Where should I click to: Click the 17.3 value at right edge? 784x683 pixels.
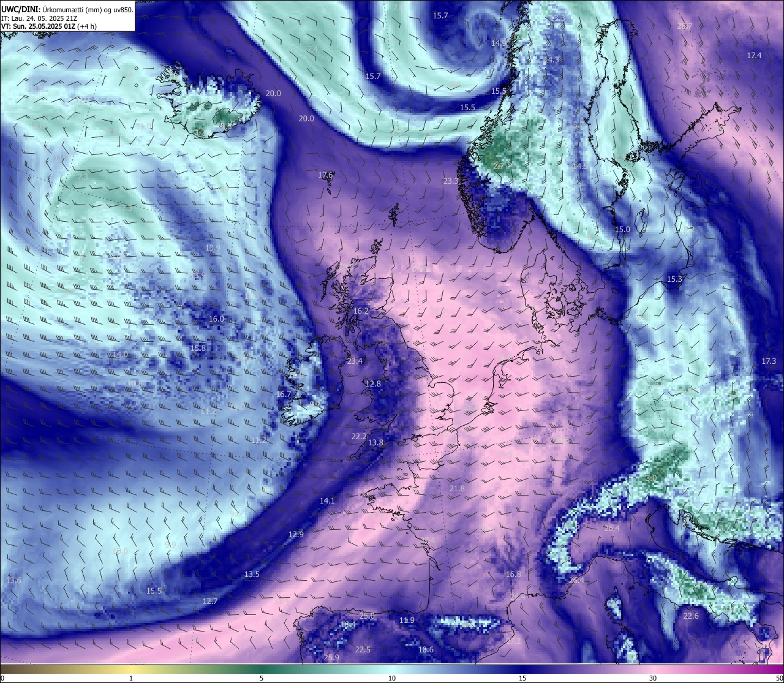pyautogui.click(x=769, y=361)
